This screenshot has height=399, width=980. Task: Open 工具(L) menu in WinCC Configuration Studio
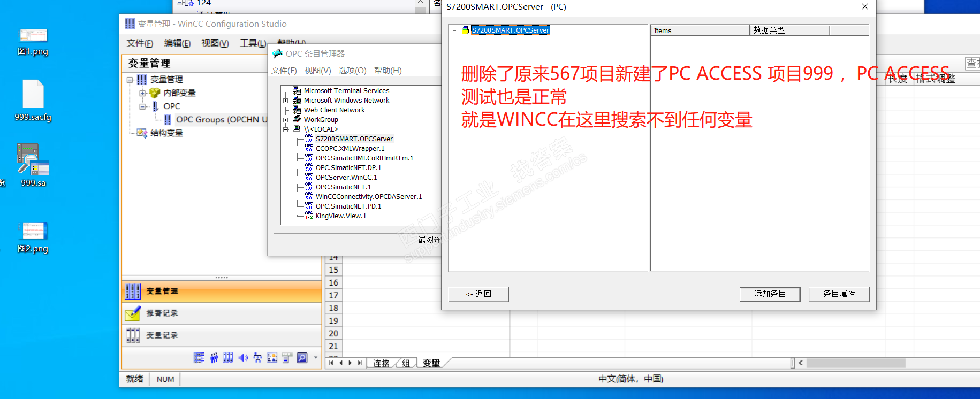(253, 43)
